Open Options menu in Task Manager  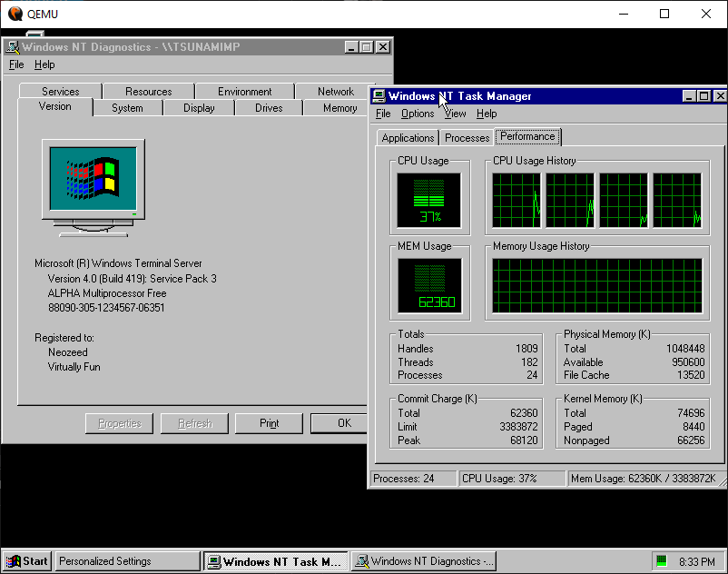pos(418,114)
